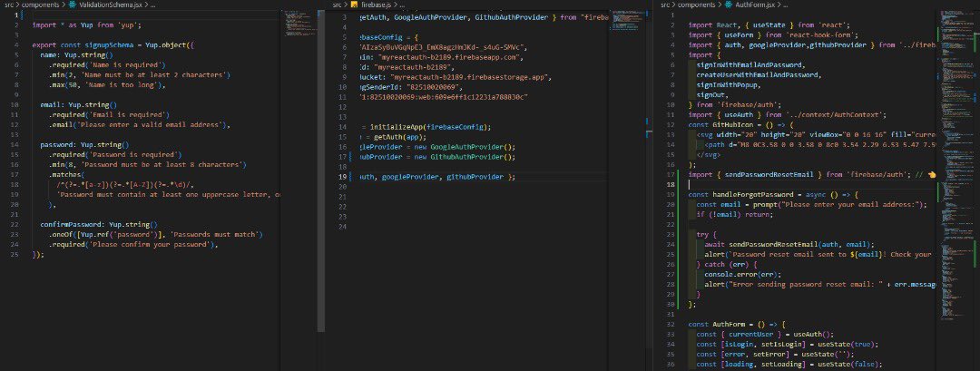Click 'Please confirm your password' line
The width and height of the screenshot is (980, 371).
pos(133,244)
